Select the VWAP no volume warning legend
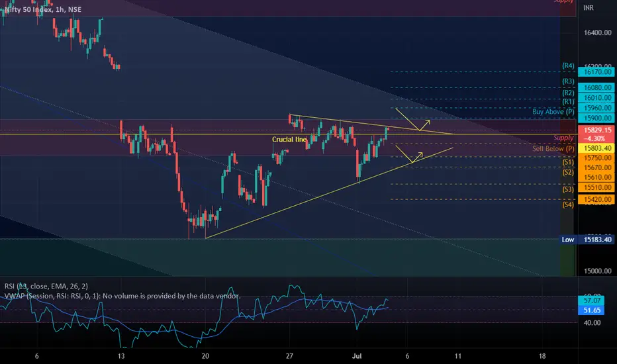The height and width of the screenshot is (364, 617). (122, 296)
